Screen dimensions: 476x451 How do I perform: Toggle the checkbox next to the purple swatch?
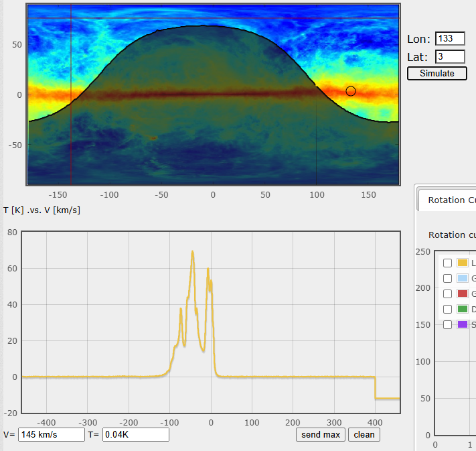pyautogui.click(x=447, y=324)
